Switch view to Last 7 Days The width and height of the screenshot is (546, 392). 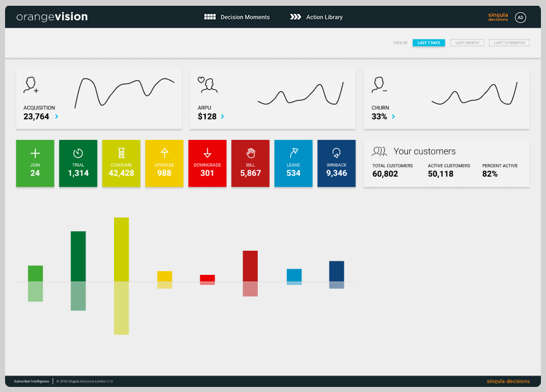click(429, 43)
